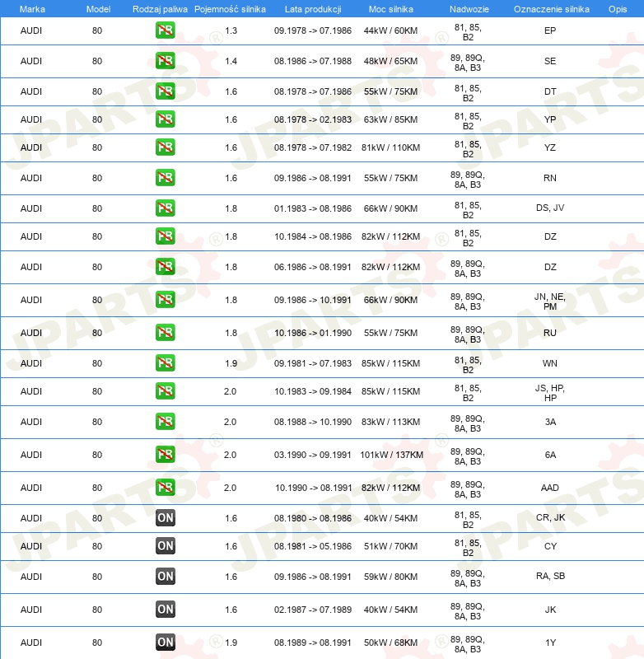
Task: Click the Marka column header
Action: click(x=32, y=9)
